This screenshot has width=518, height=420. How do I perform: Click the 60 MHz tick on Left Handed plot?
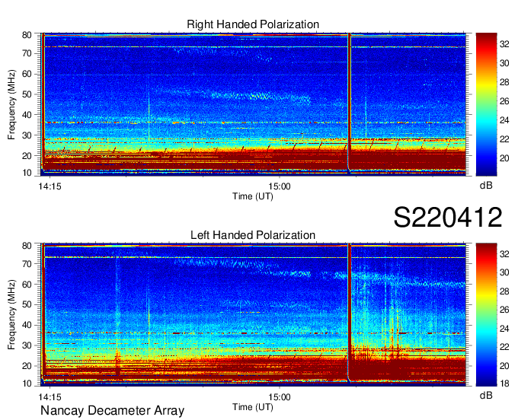tap(27, 285)
